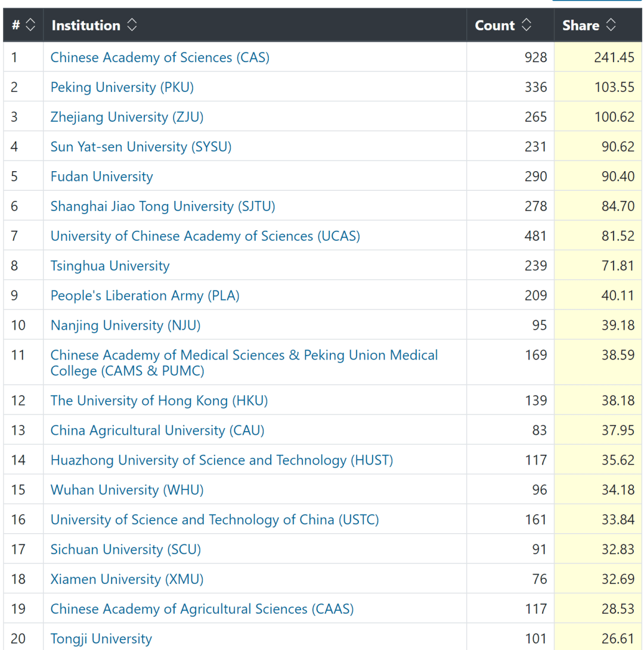Open the Fudan University link
The width and height of the screenshot is (644, 650).
(102, 177)
